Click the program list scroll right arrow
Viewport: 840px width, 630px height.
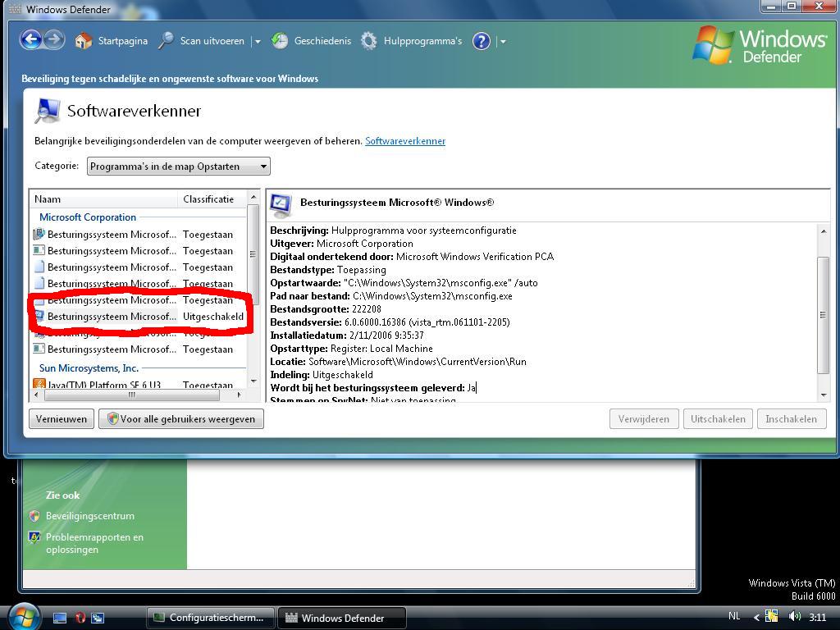[x=240, y=395]
